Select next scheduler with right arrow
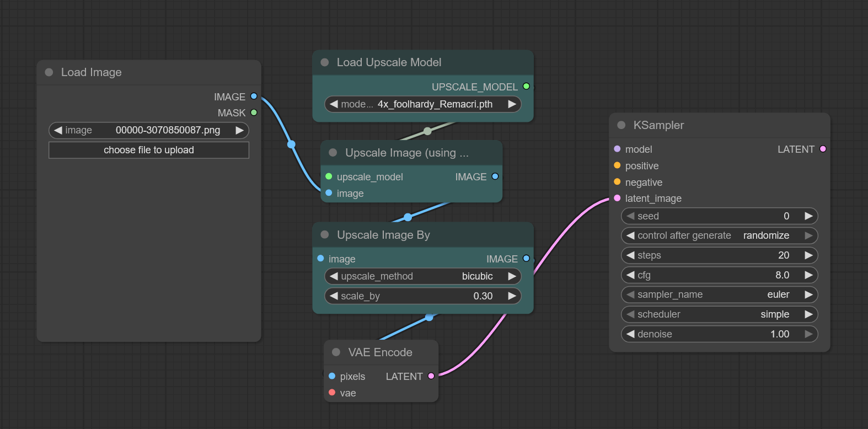 tap(808, 314)
